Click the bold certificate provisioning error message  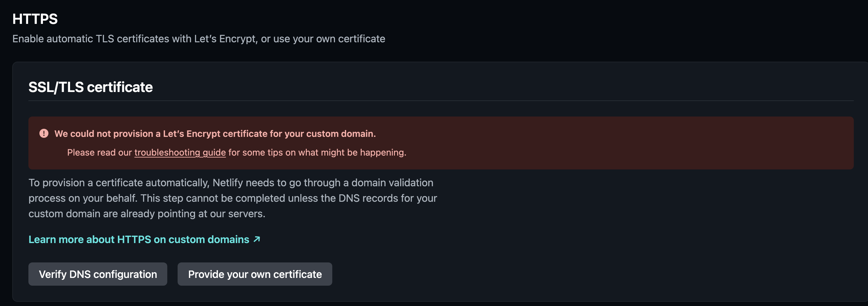coord(215,133)
